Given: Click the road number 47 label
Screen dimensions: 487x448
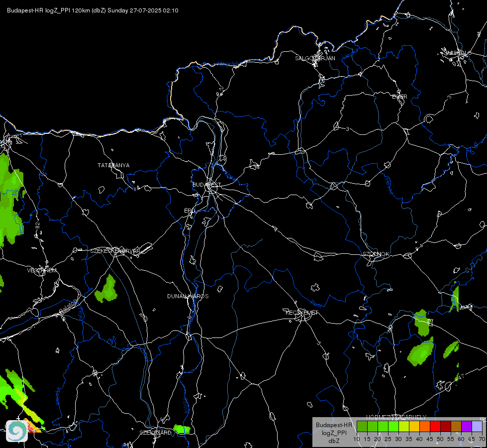Looking at the screenshot, I should click(x=461, y=377).
